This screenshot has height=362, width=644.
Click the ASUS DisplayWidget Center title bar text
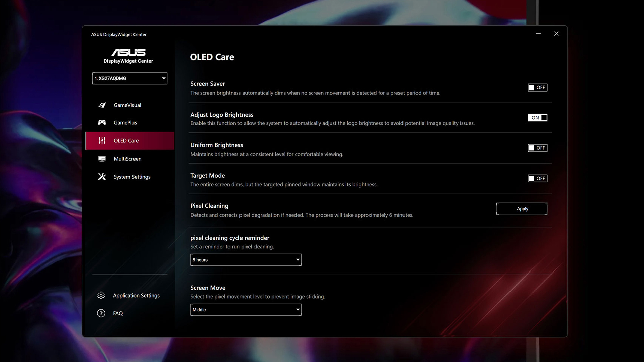(x=119, y=34)
